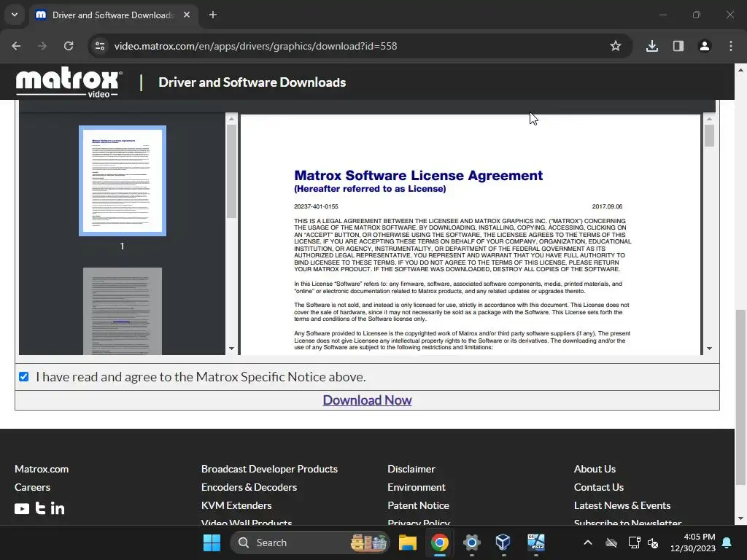Open the Contact Us link

tap(599, 487)
